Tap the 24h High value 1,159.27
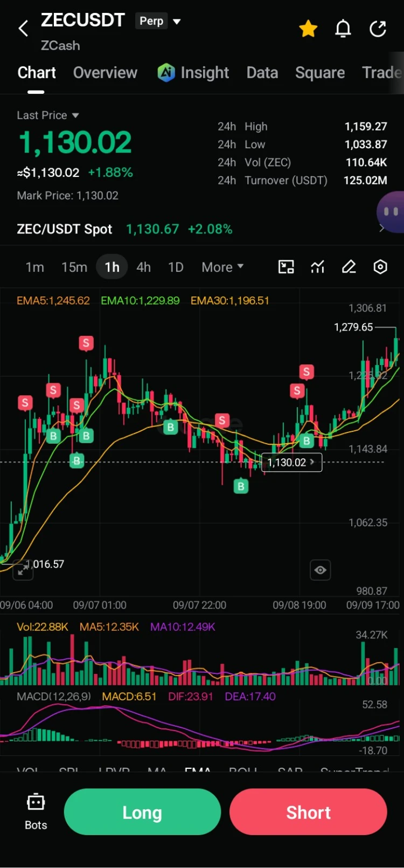404x868 pixels. (366, 126)
